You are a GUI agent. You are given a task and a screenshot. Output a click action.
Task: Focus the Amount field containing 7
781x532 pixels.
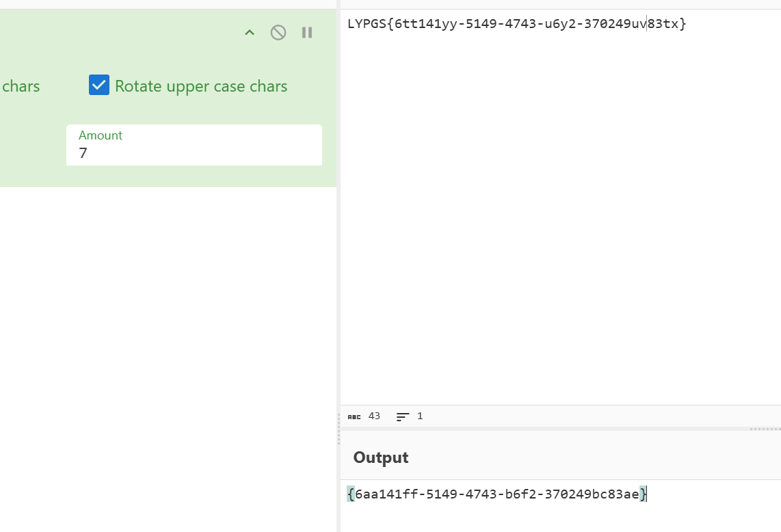pyautogui.click(x=194, y=152)
